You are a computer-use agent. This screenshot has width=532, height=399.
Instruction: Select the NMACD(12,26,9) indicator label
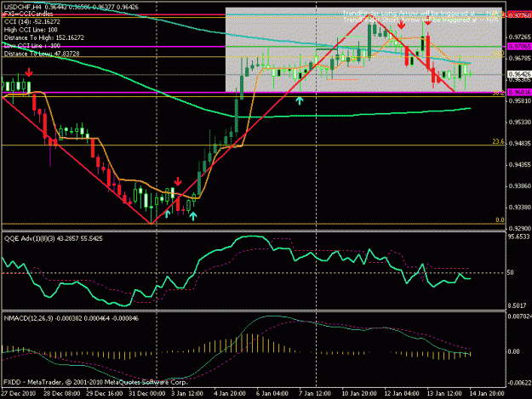pos(71,318)
